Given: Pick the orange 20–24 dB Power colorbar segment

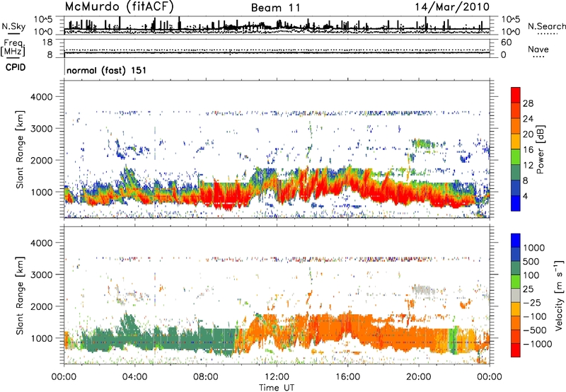Looking at the screenshot, I should (516, 127).
